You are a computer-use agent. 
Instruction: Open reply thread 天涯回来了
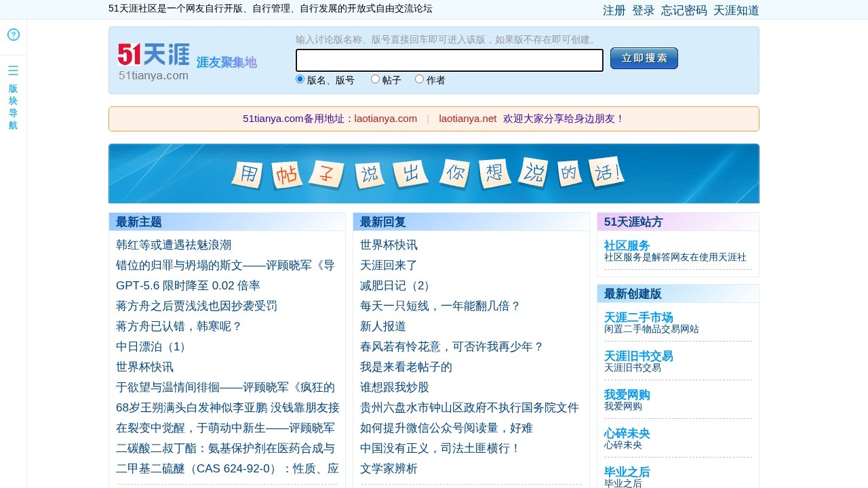click(x=389, y=265)
